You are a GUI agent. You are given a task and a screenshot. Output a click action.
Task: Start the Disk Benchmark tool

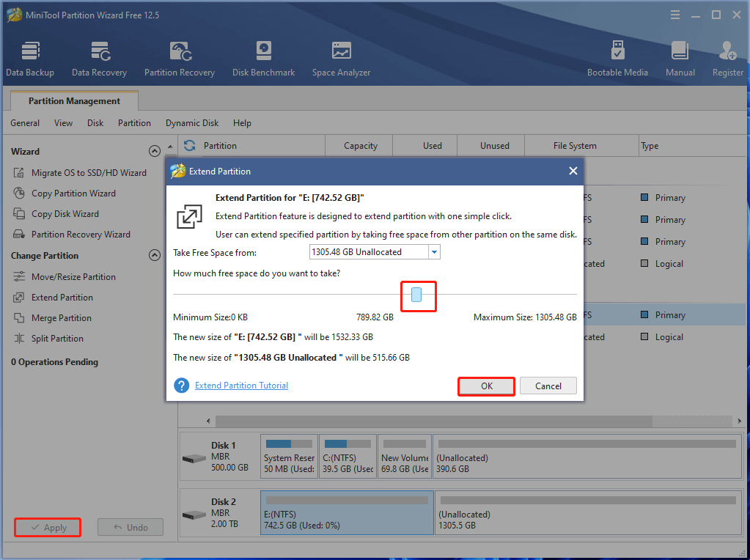click(x=263, y=59)
